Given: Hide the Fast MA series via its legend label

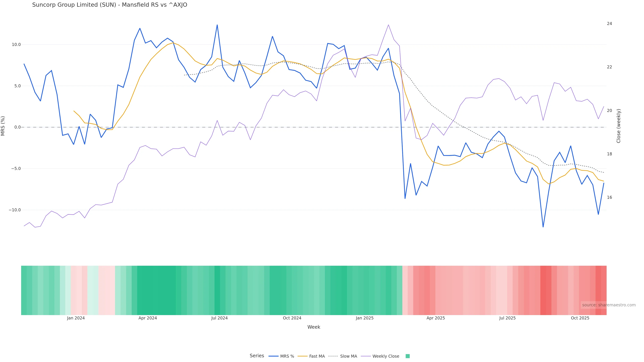Looking at the screenshot, I should pyautogui.click(x=317, y=356).
